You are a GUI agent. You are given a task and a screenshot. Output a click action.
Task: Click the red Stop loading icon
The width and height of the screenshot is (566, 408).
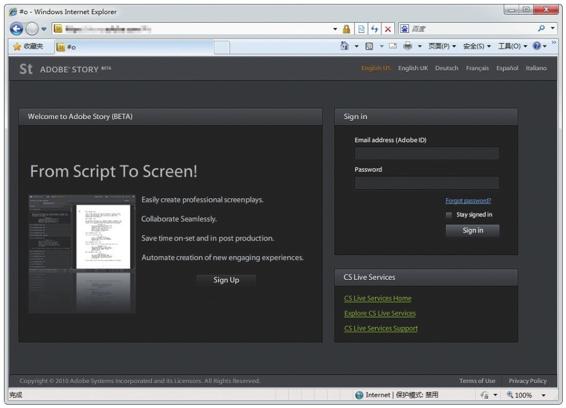[x=388, y=29]
